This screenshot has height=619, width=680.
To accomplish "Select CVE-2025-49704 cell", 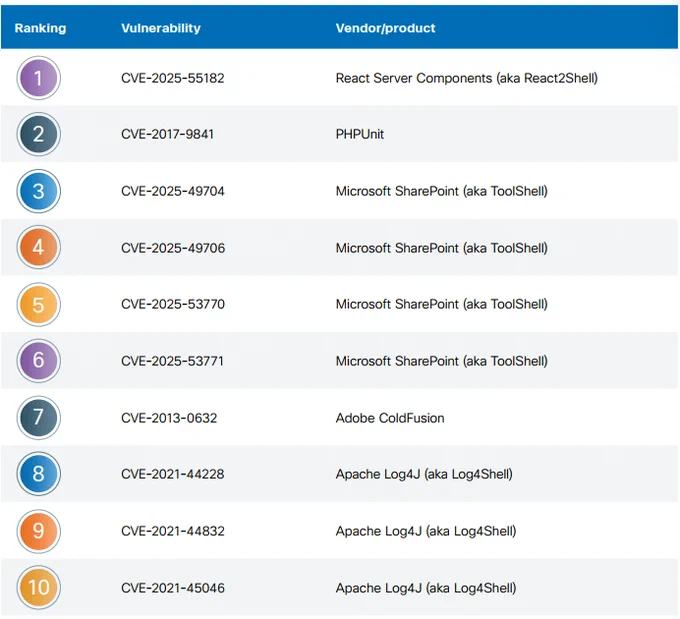I will (173, 191).
